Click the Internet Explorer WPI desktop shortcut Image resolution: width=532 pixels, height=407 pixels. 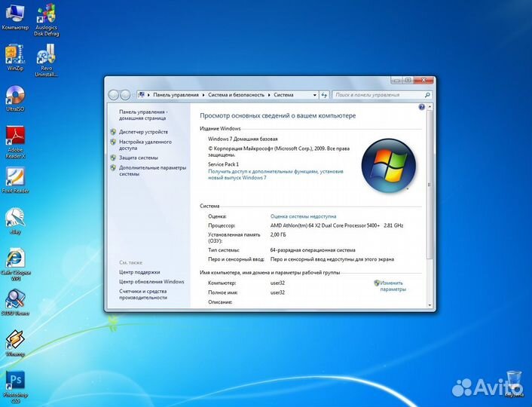16,265
